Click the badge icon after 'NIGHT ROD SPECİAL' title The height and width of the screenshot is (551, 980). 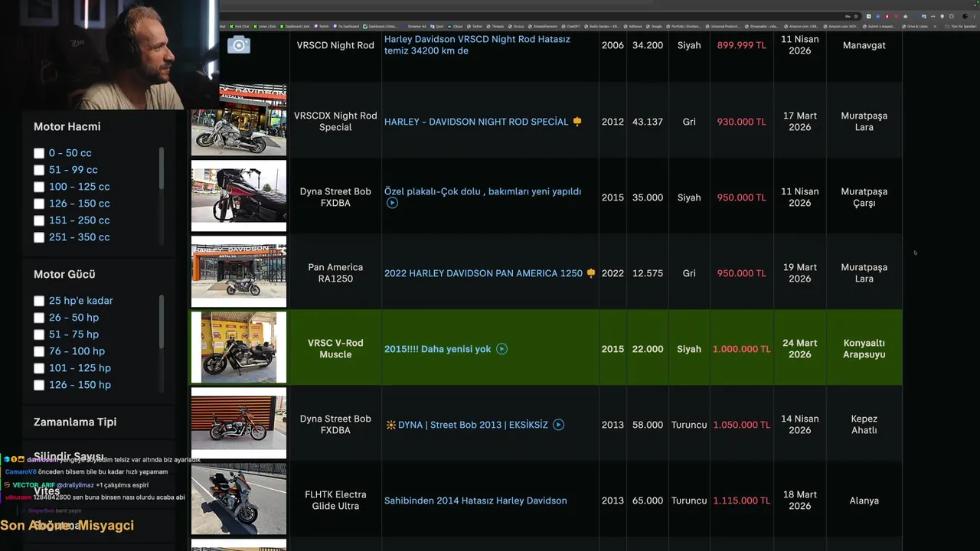577,122
